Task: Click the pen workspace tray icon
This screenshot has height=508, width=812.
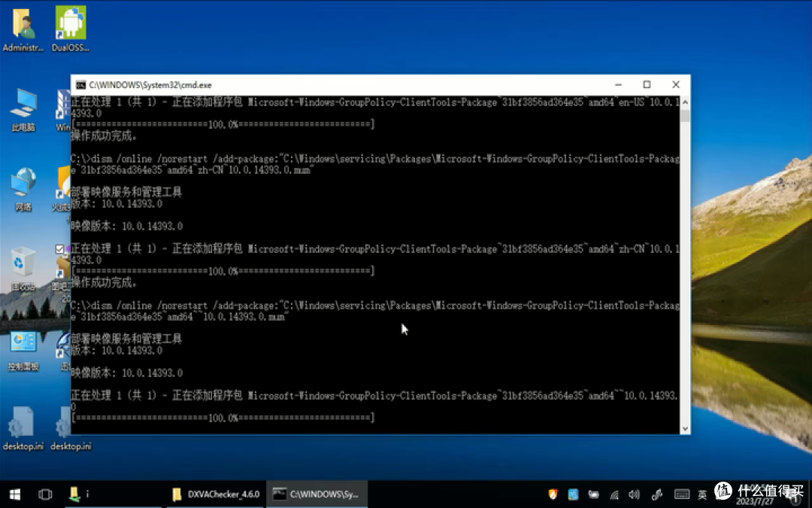Action: click(x=656, y=494)
